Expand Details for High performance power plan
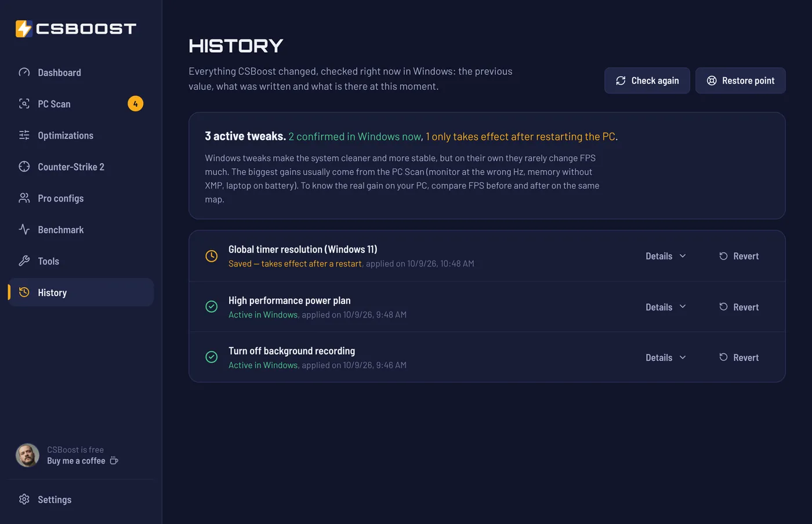 click(666, 307)
